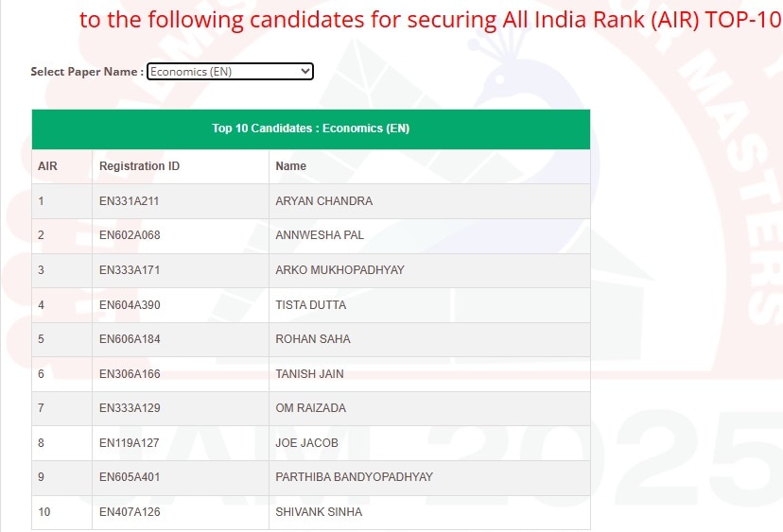This screenshot has height=532, width=783.
Task: Click the Name column header
Action: click(x=291, y=166)
